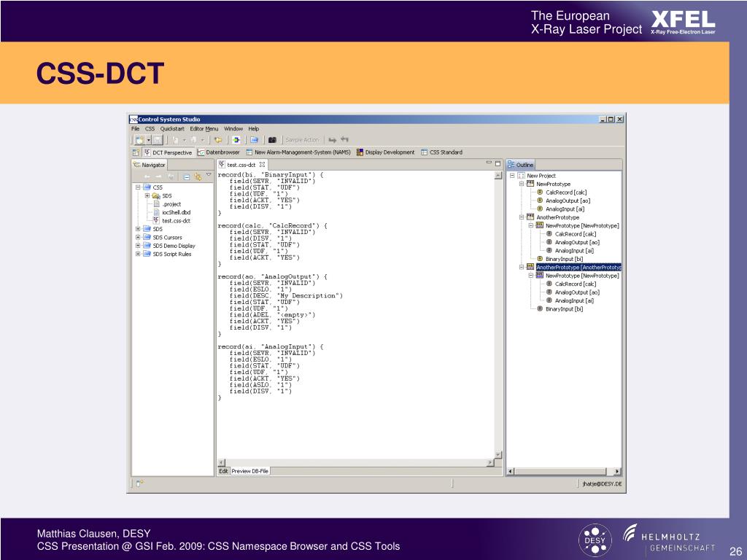
Task: Expand the SDS Script Rules project
Action: tap(138, 254)
